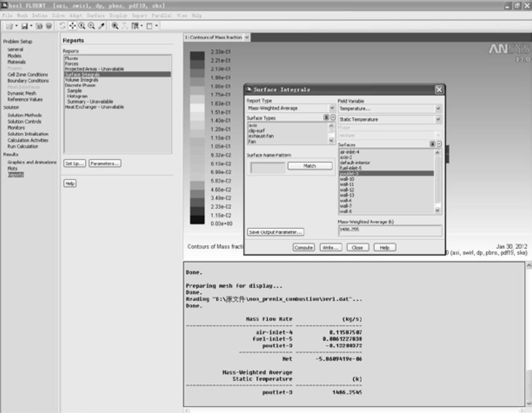
Task: Select Run Calculation in tree
Action: click(x=22, y=146)
